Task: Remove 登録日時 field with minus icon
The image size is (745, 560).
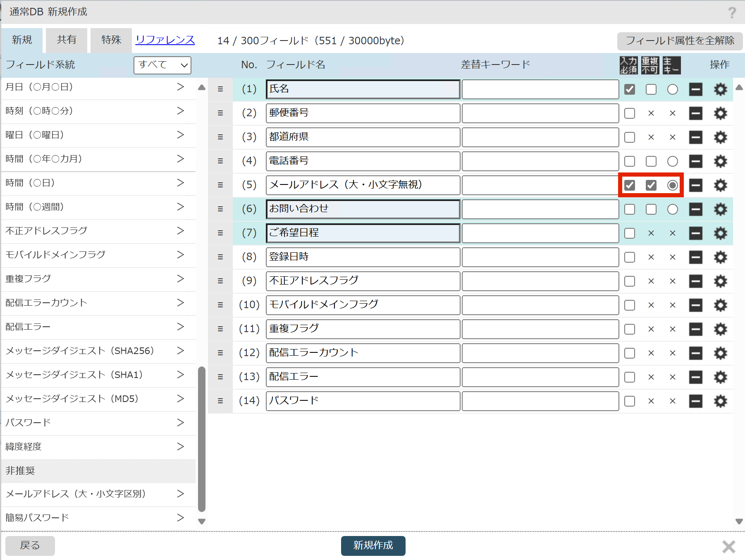Action: (x=696, y=257)
